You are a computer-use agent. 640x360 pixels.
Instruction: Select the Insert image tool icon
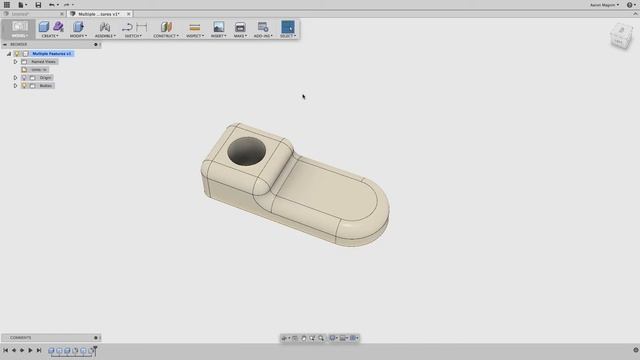pos(218,27)
